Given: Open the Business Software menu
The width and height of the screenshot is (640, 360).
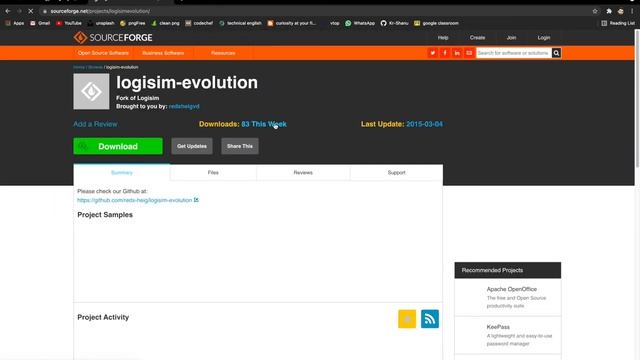Looking at the screenshot, I should 163,53.
